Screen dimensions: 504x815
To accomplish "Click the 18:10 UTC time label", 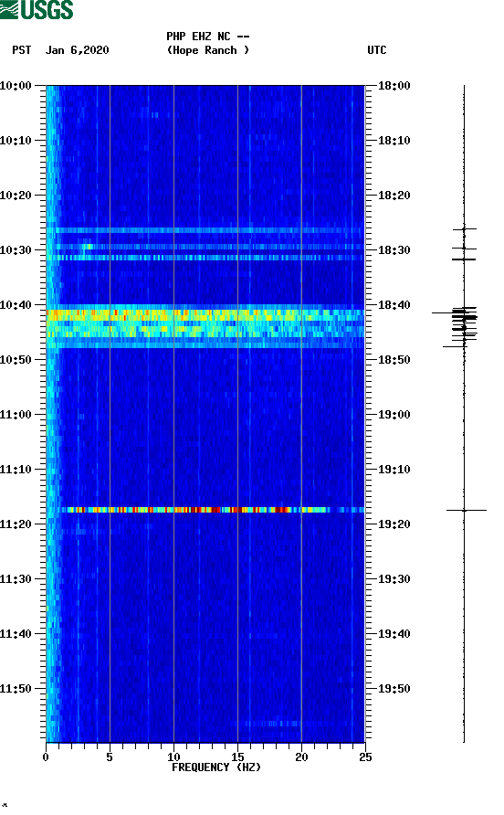I will pos(394,141).
